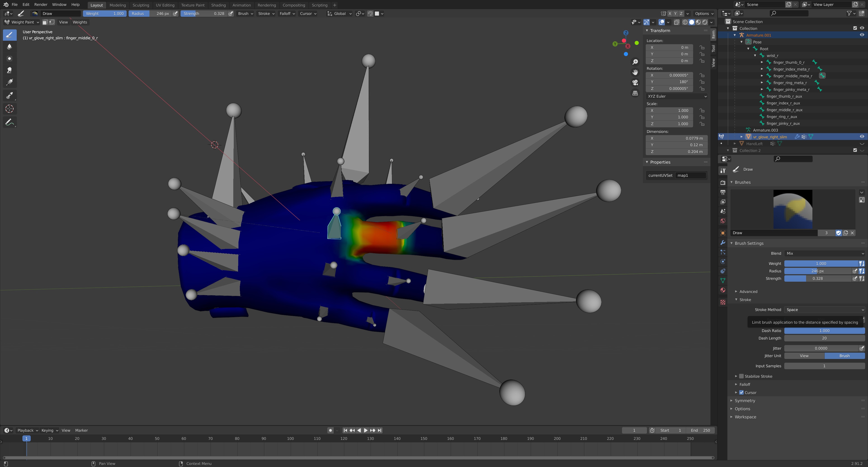
Task: Activate the Sample Weight eyedropper tool
Action: pos(9,96)
